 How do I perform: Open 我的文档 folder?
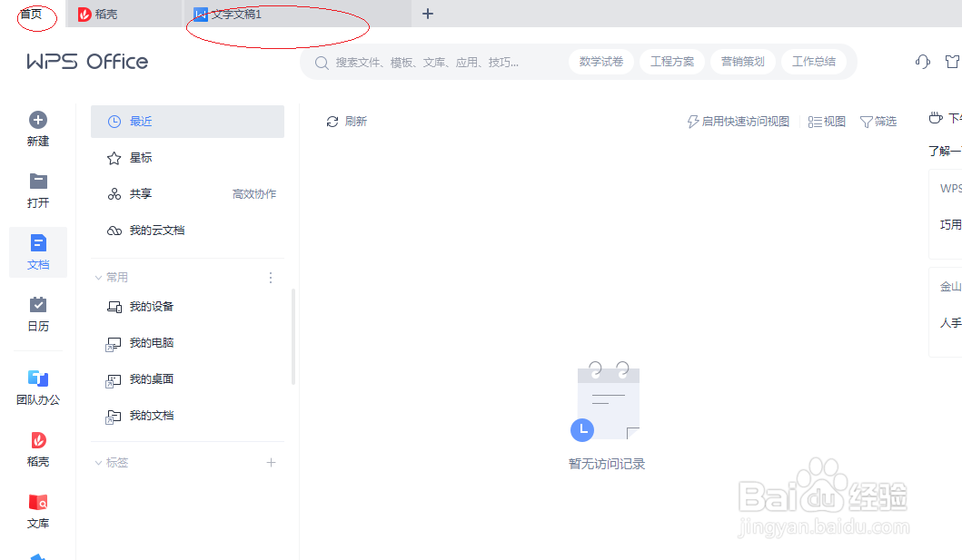point(187,416)
